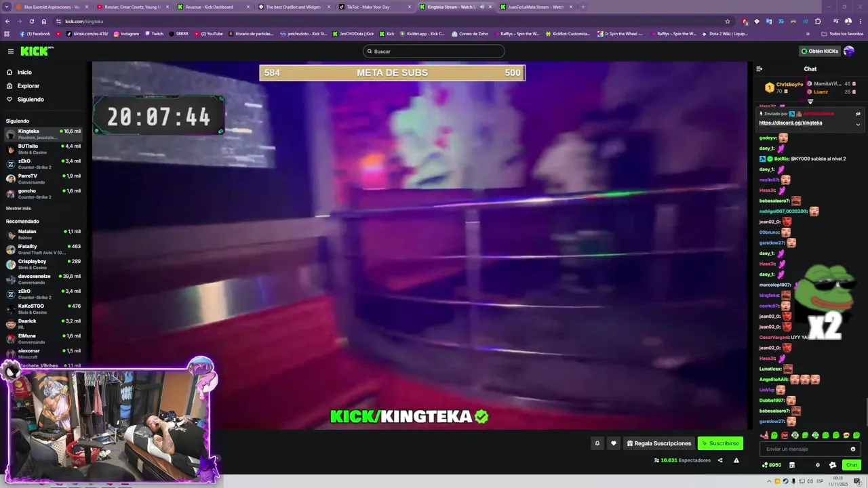Open a new browser tab with plus

coord(583,7)
